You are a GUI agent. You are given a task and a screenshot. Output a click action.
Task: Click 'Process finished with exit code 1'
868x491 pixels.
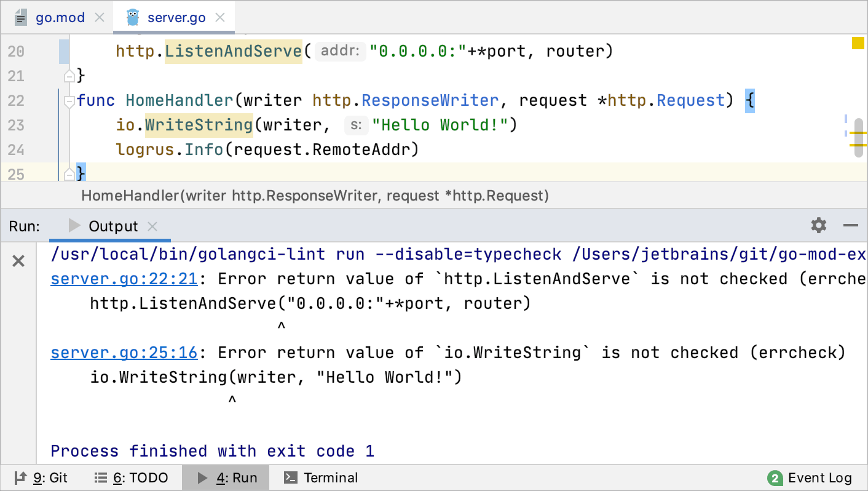(213, 451)
